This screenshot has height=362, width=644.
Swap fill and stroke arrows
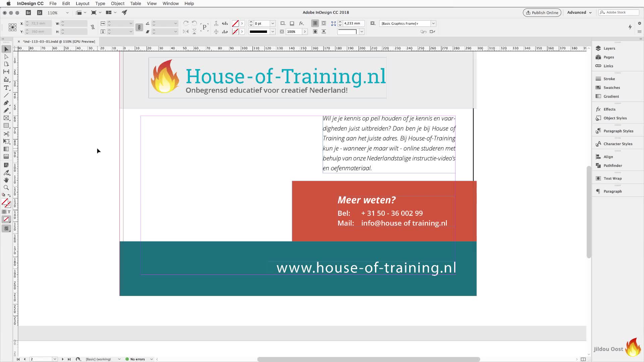point(9,195)
